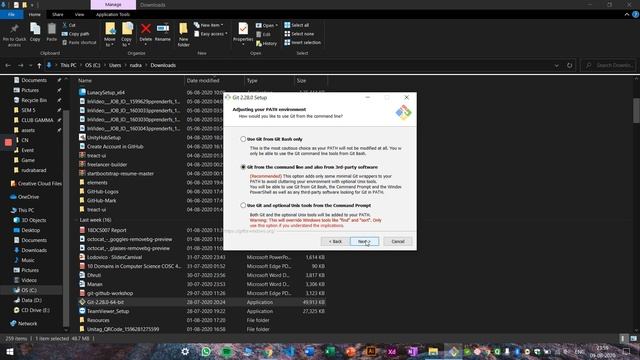The image size is (640, 360).
Task: Click Cancel in Git Setup
Action: (398, 241)
